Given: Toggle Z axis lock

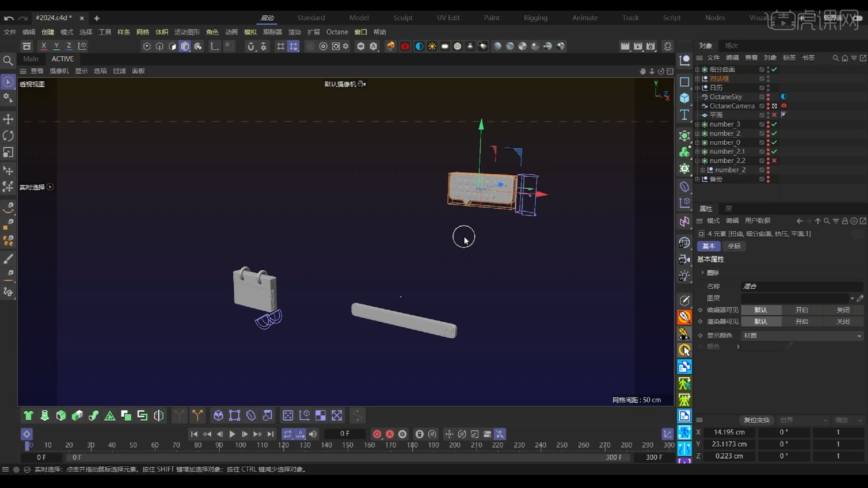Looking at the screenshot, I should click(69, 46).
